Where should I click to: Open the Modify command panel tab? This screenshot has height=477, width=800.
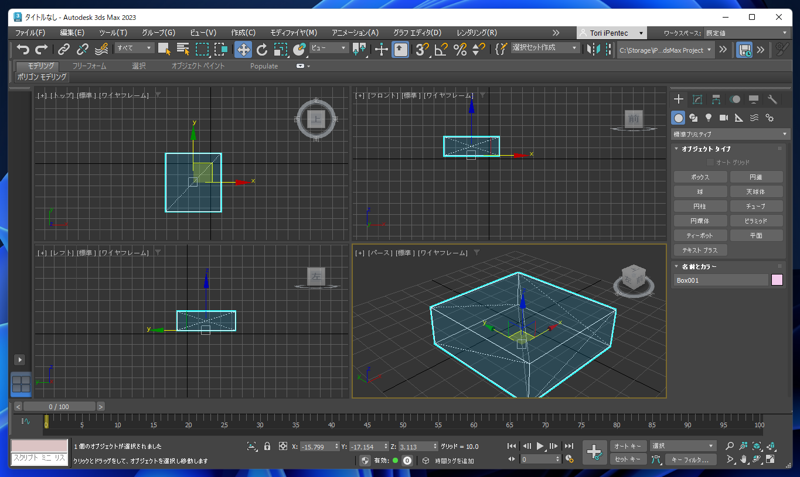tap(697, 99)
